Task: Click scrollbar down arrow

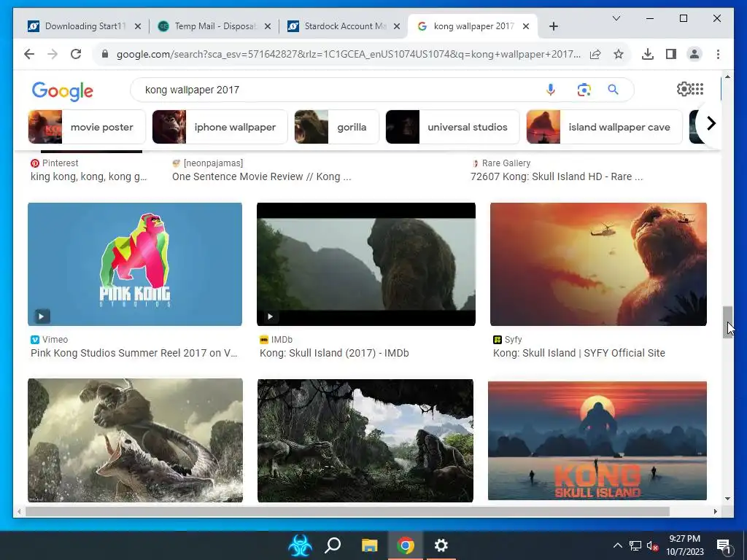Action: click(727, 499)
